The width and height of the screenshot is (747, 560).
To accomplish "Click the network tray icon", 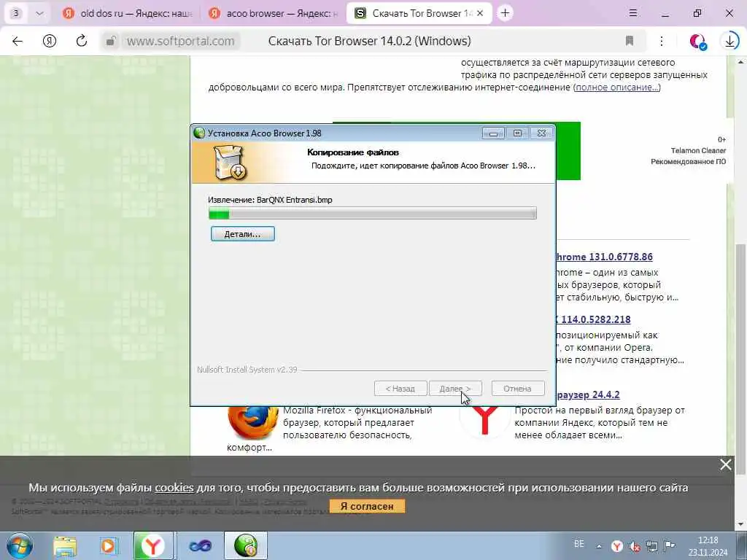I will 651,546.
